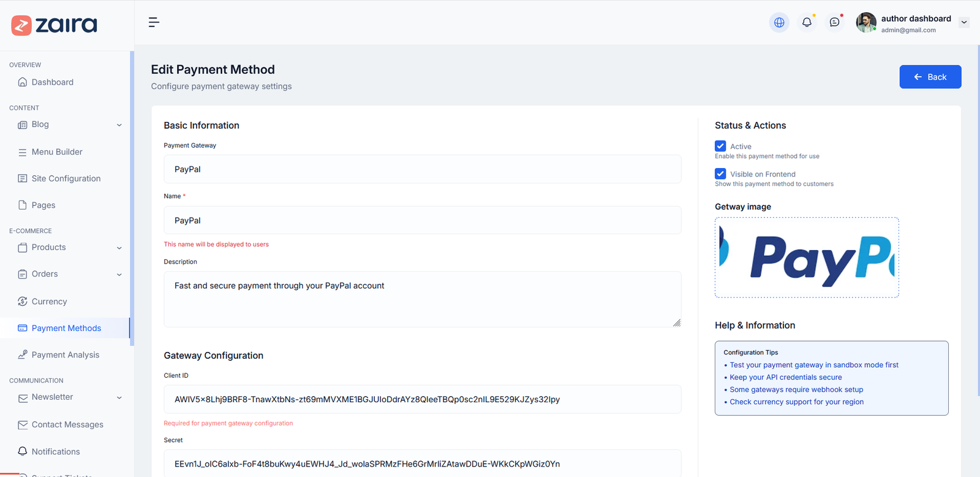Toggle the Visible on Frontend checkbox
Image resolution: width=980 pixels, height=477 pixels.
(x=720, y=174)
